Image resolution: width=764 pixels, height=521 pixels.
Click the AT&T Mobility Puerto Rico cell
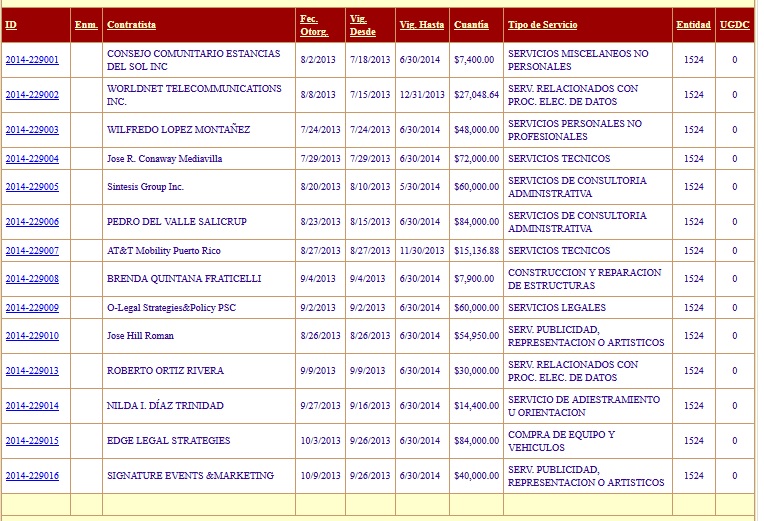pos(164,251)
